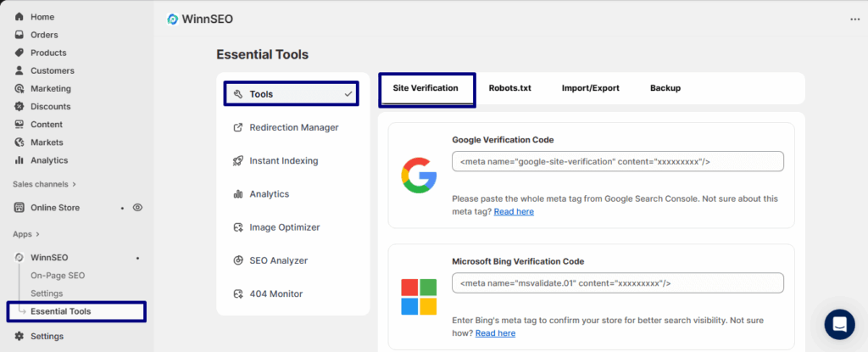
Task: Expand the Sales channels section
Action: pyautogui.click(x=44, y=184)
